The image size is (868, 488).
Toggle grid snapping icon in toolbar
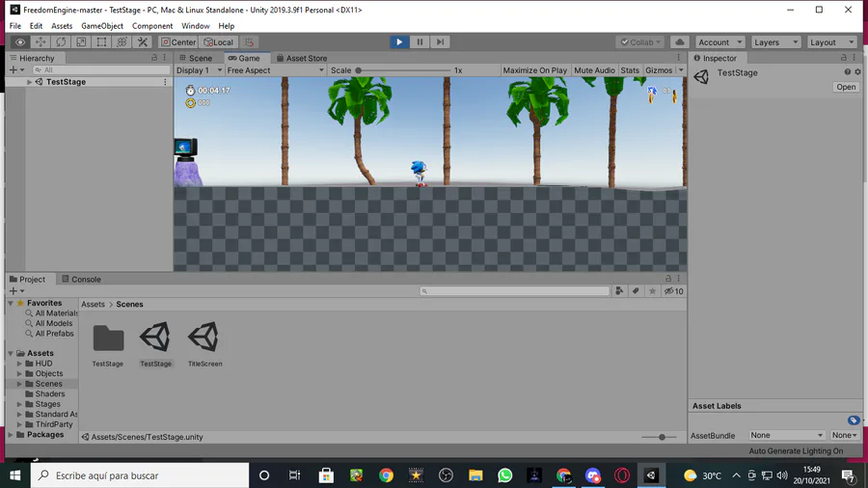[x=249, y=42]
